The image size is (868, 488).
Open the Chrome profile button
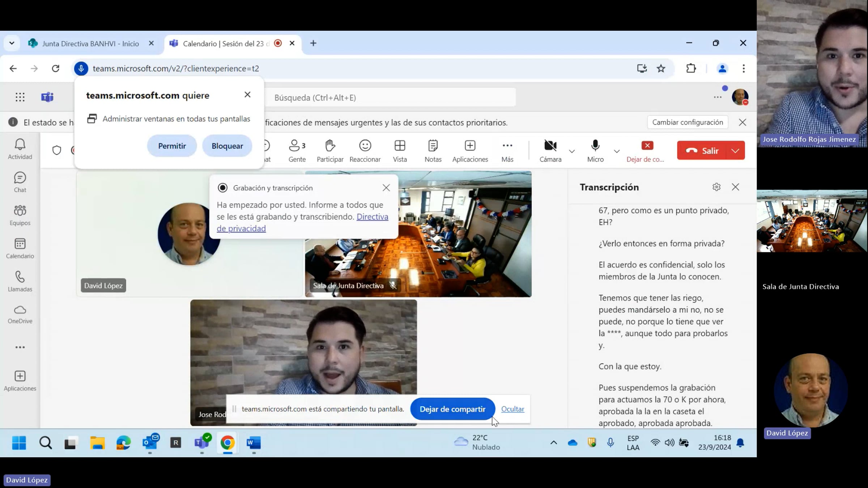(x=722, y=68)
